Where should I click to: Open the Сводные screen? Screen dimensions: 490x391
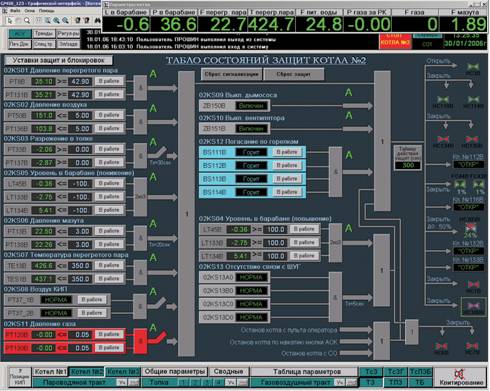pyautogui.click(x=228, y=371)
